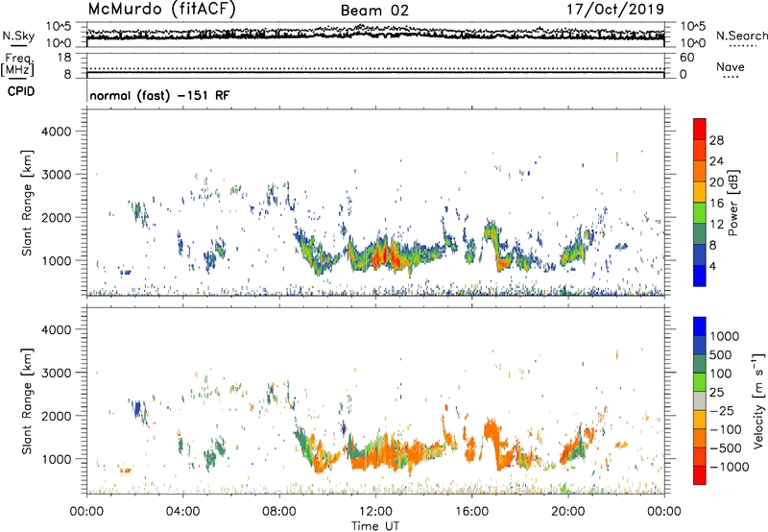The image size is (768, 532).
Task: Click the blue velocity patch near 02:00
Action: click(x=137, y=408)
